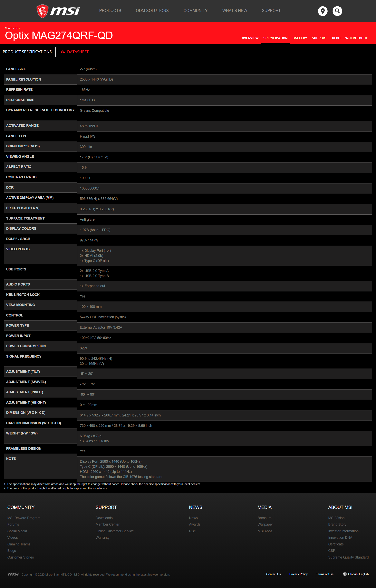The width and height of the screenshot is (376, 588).
Task: Click '97% / 147%' color gamut value
Action: pyautogui.click(x=89, y=240)
